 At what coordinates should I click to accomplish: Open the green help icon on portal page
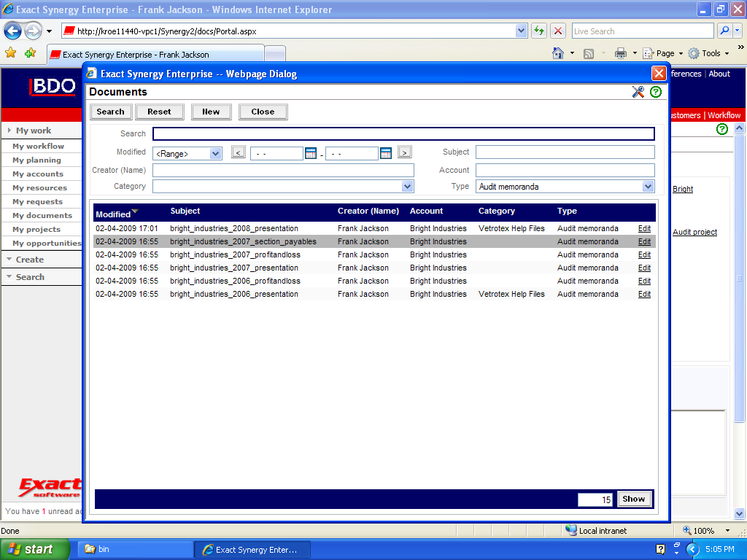pyautogui.click(x=722, y=129)
